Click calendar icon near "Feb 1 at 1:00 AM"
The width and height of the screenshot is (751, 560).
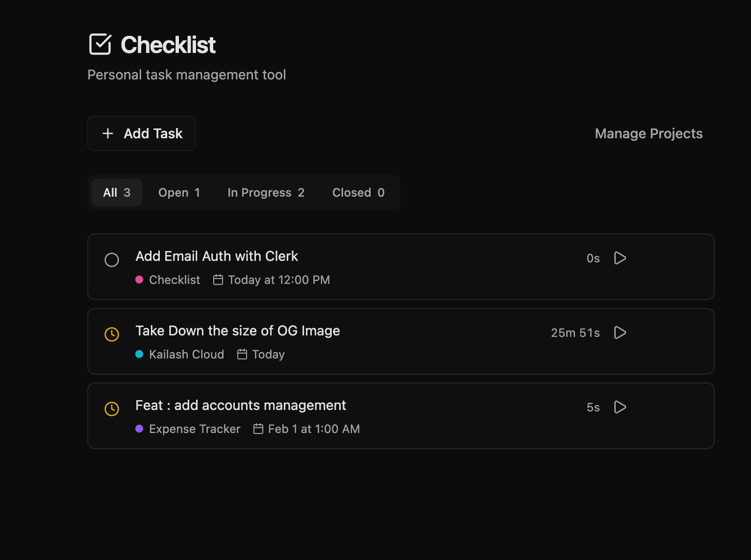pyautogui.click(x=258, y=429)
